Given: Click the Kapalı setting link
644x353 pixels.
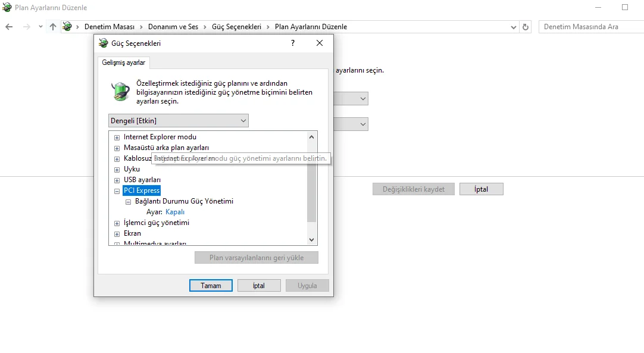Looking at the screenshot, I should 175,212.
